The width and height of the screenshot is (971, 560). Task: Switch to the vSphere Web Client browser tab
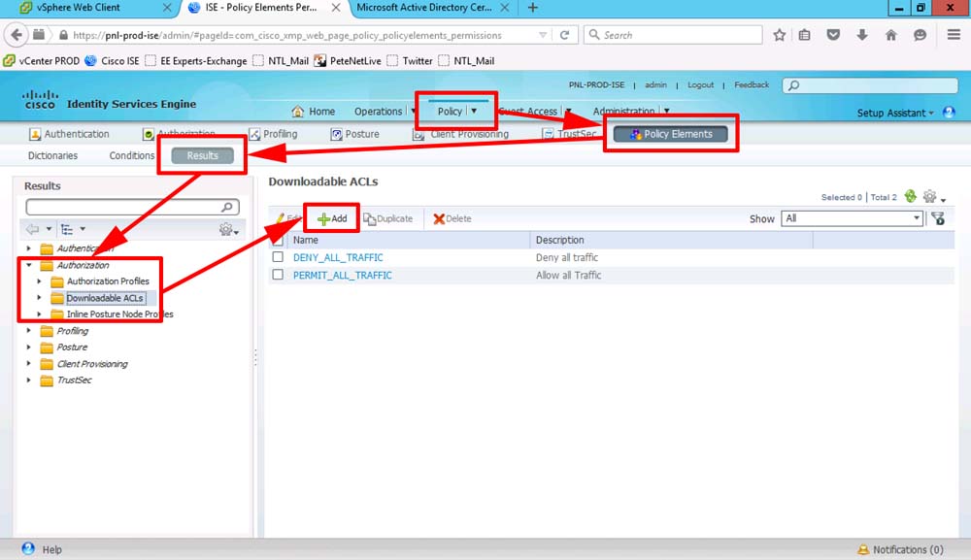click(x=95, y=8)
